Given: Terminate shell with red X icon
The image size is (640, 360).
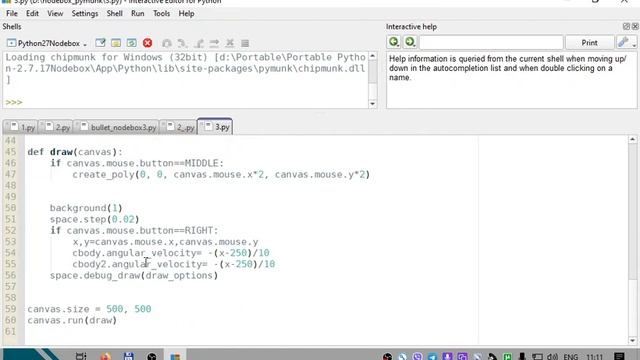Looking at the screenshot, I should pos(147,43).
